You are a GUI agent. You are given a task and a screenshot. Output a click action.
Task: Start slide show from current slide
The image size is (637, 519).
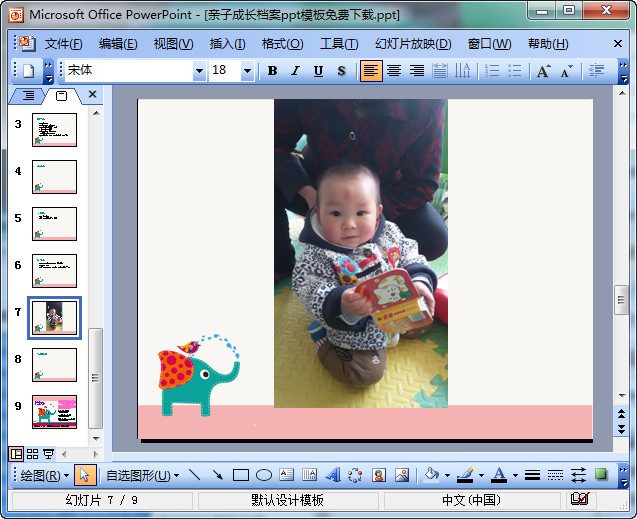point(49,454)
